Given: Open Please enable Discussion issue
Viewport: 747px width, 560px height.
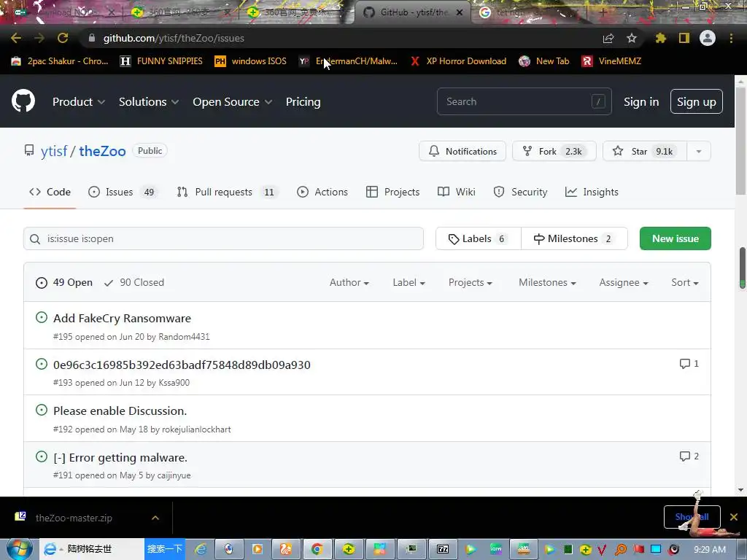Looking at the screenshot, I should (120, 411).
